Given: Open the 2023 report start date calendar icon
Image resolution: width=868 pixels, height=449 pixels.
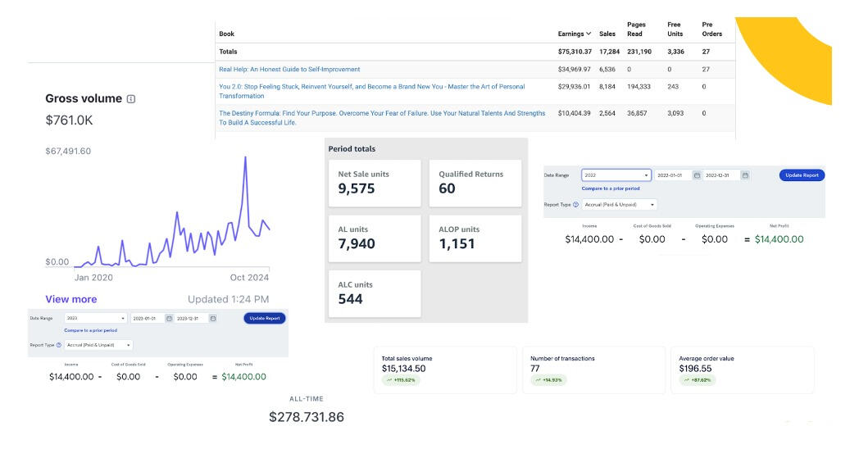Looking at the screenshot, I should (169, 318).
